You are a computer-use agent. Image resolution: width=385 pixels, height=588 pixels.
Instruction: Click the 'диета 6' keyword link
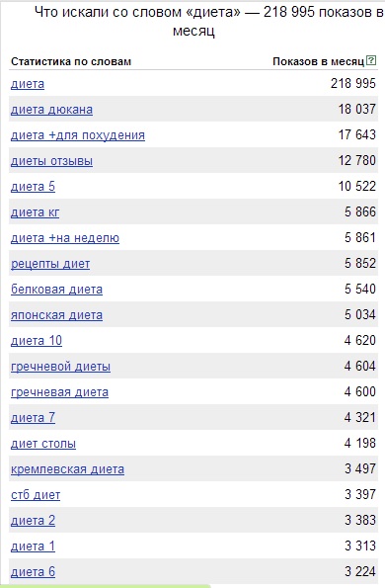(x=33, y=572)
